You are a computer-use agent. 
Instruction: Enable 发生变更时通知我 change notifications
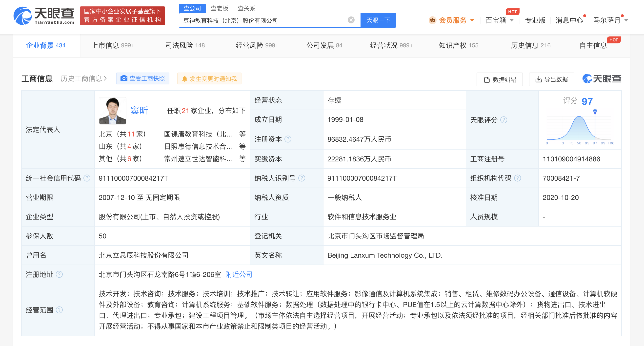pos(209,78)
